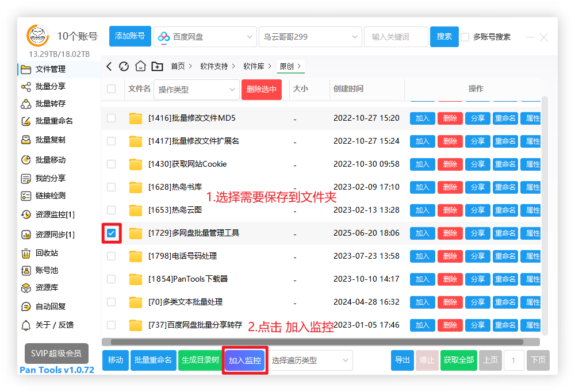Uncheck the [1729]多网盘批量管理工具 folder checkbox
This screenshot has width=575, height=392.
[112, 233]
